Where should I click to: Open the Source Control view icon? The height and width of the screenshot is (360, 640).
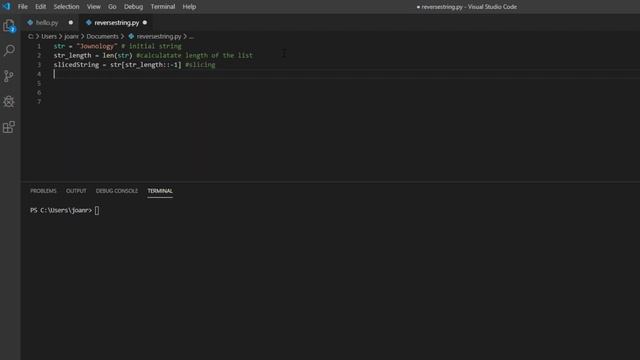click(x=9, y=76)
